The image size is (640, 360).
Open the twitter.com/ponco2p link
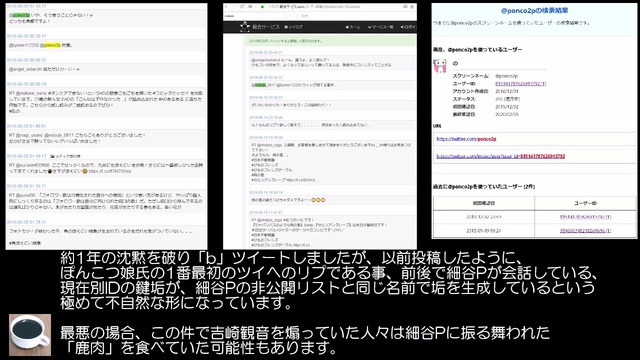[466, 139]
